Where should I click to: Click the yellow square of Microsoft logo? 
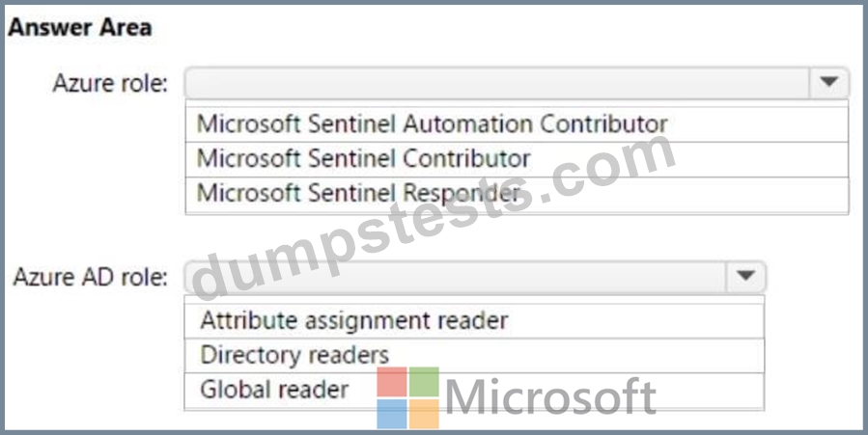[x=424, y=414]
